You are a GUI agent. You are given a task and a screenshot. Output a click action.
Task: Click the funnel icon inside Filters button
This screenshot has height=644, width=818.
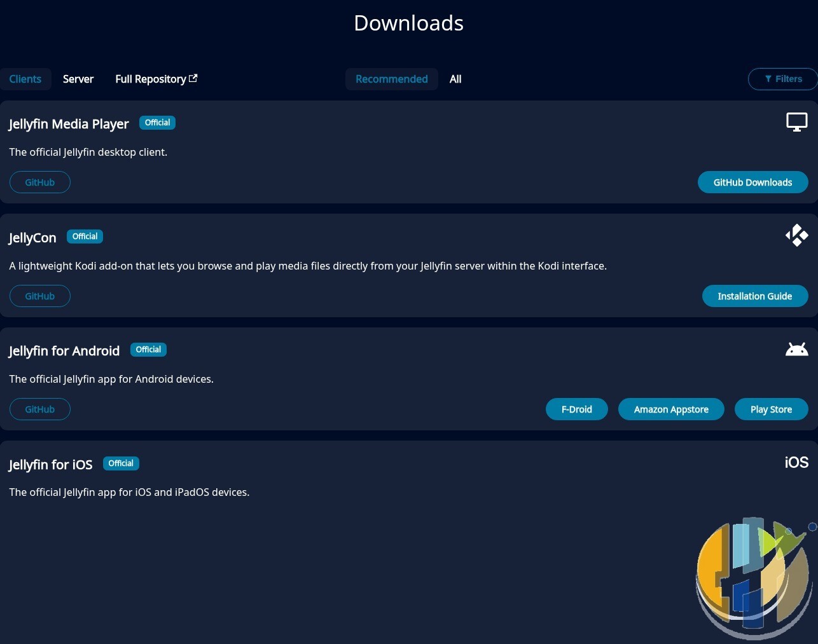coord(768,79)
